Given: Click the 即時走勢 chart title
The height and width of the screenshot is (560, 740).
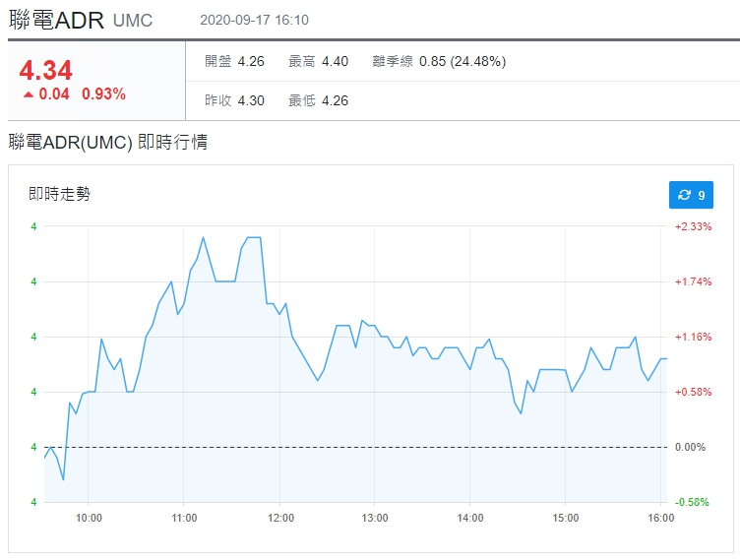Looking at the screenshot, I should [x=59, y=195].
